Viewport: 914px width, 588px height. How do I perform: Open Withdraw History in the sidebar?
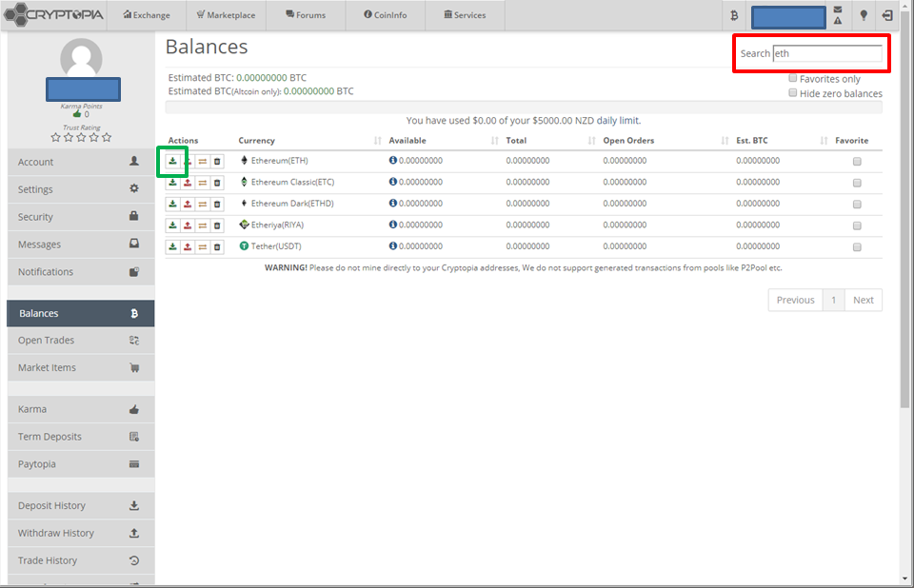(81, 533)
